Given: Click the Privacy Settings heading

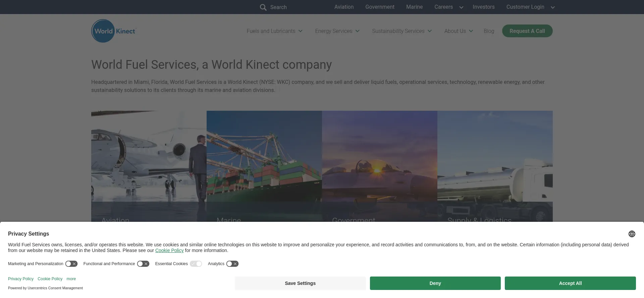Looking at the screenshot, I should click(29, 234).
